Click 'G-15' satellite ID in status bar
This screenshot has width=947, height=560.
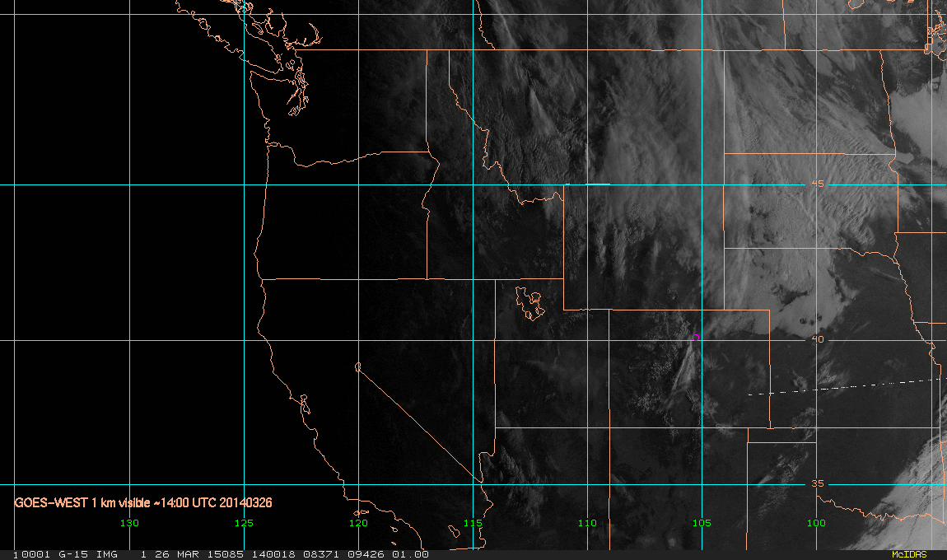pos(72,554)
